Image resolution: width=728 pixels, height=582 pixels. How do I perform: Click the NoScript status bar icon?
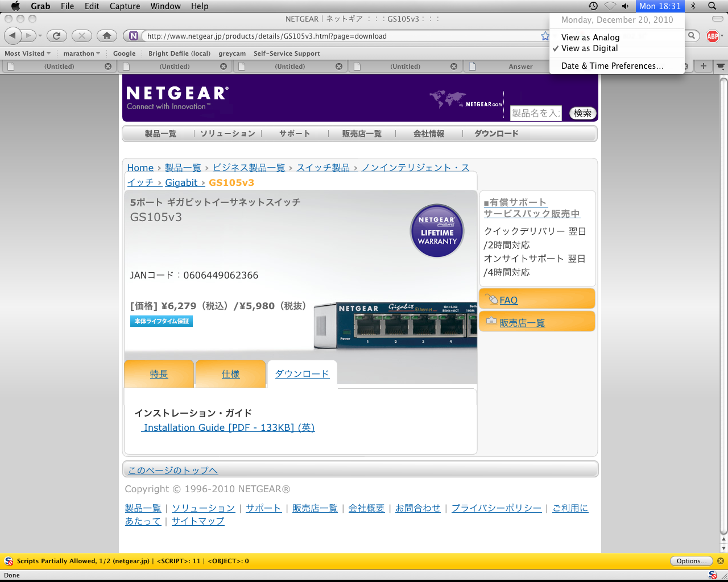pos(713,575)
